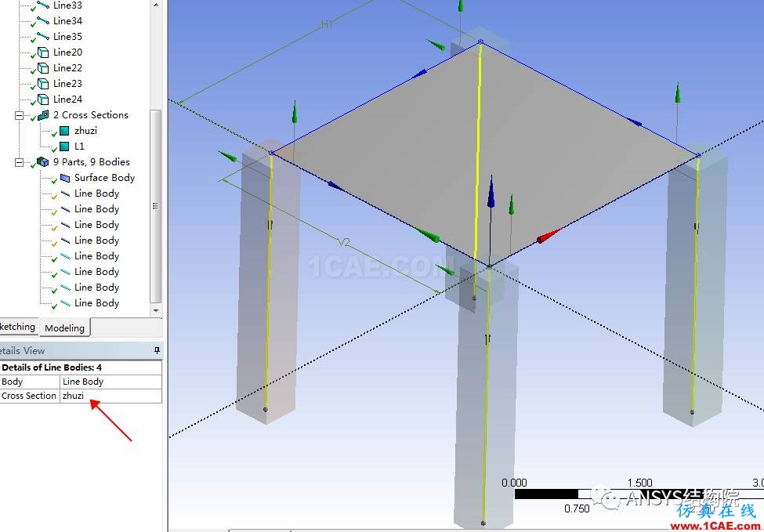
Task: Click the red X-axis arrow at the origin
Action: [x=549, y=237]
